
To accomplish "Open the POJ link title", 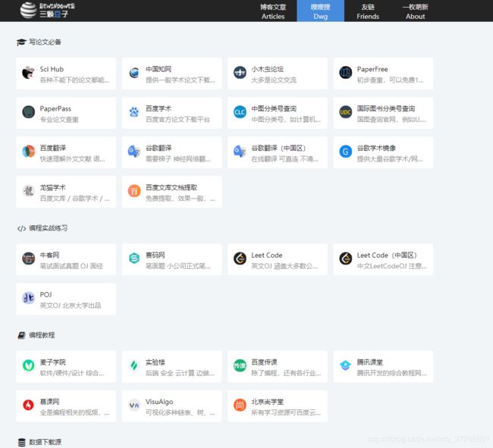I will [x=46, y=295].
